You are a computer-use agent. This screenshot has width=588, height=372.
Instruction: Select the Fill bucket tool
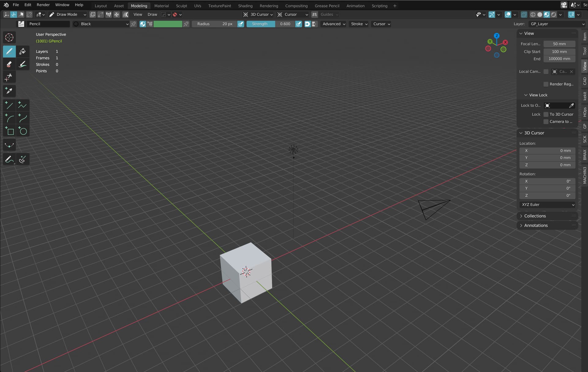point(22,51)
